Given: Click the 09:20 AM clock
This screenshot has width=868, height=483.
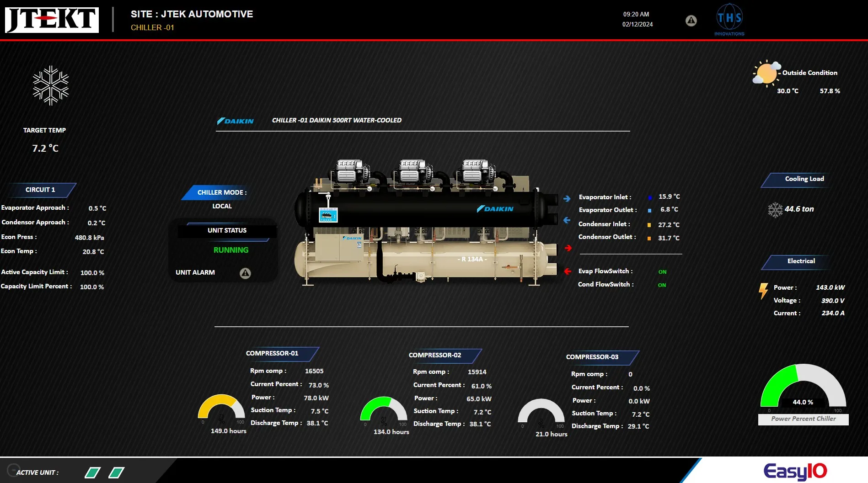Looking at the screenshot, I should [636, 15].
